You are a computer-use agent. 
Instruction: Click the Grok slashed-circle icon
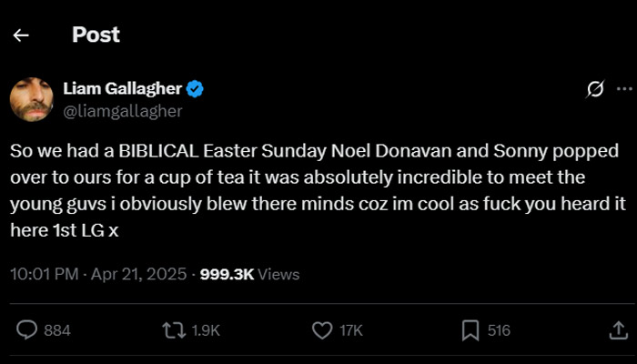[x=596, y=89]
